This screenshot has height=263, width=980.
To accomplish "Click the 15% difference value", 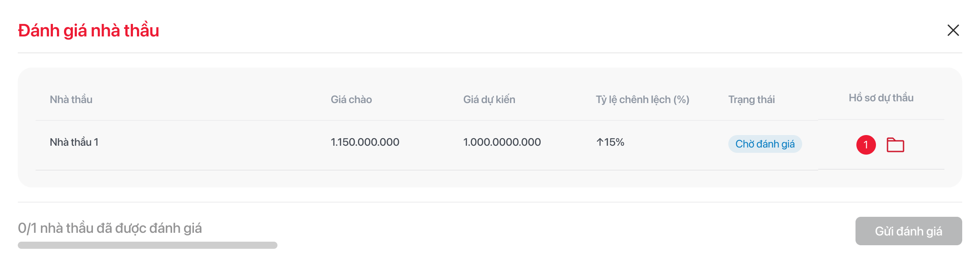I will tap(614, 142).
